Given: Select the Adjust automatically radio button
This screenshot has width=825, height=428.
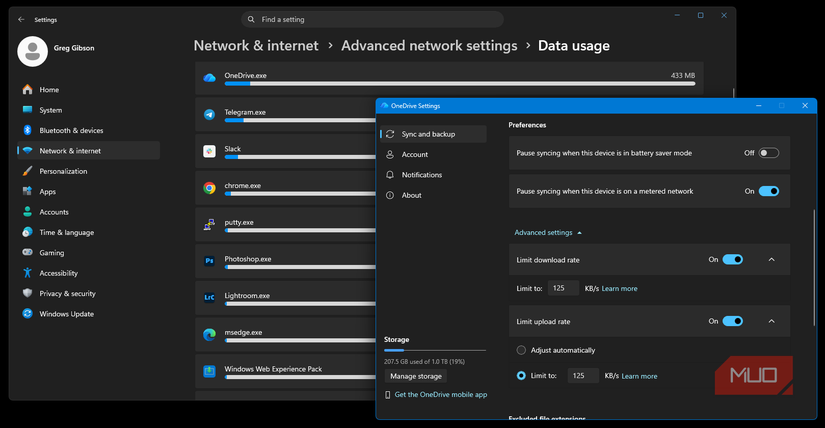Looking at the screenshot, I should (521, 350).
